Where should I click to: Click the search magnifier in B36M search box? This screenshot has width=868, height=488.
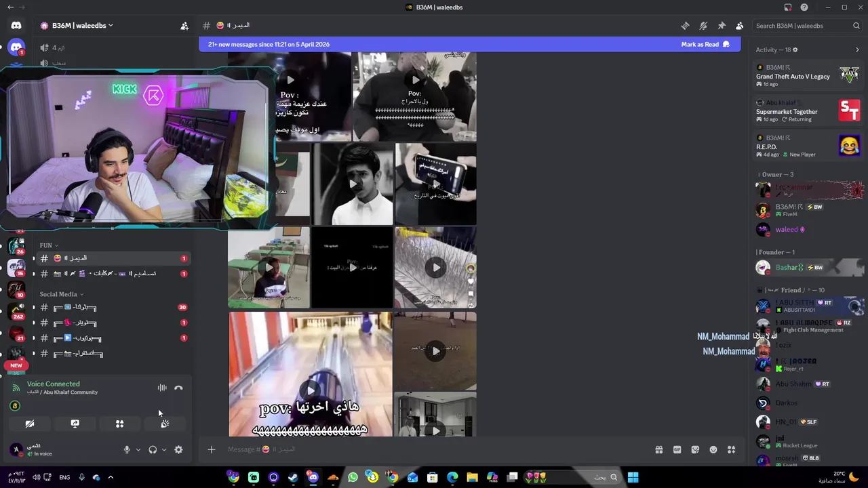(856, 26)
